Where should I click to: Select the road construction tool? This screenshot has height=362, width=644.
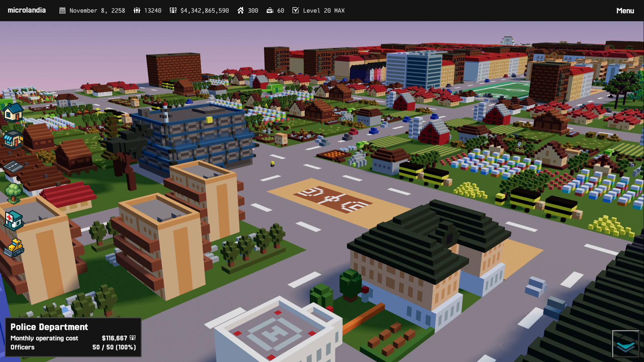(12, 167)
